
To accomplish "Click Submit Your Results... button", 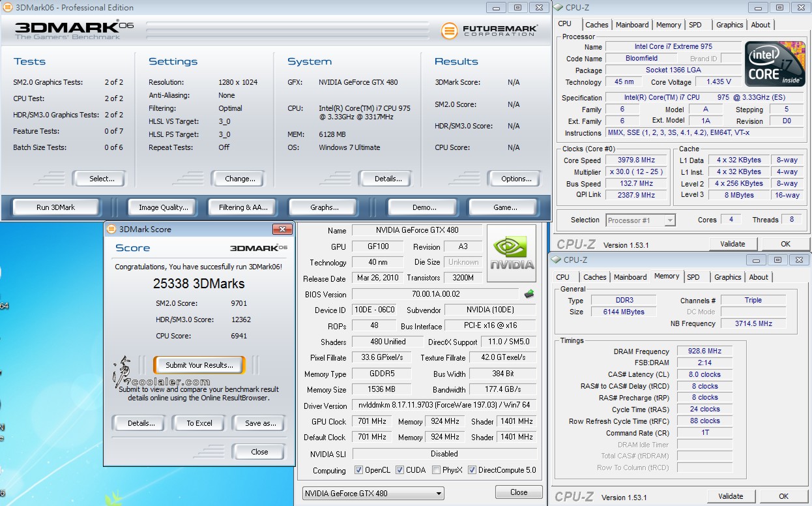I will coord(199,365).
